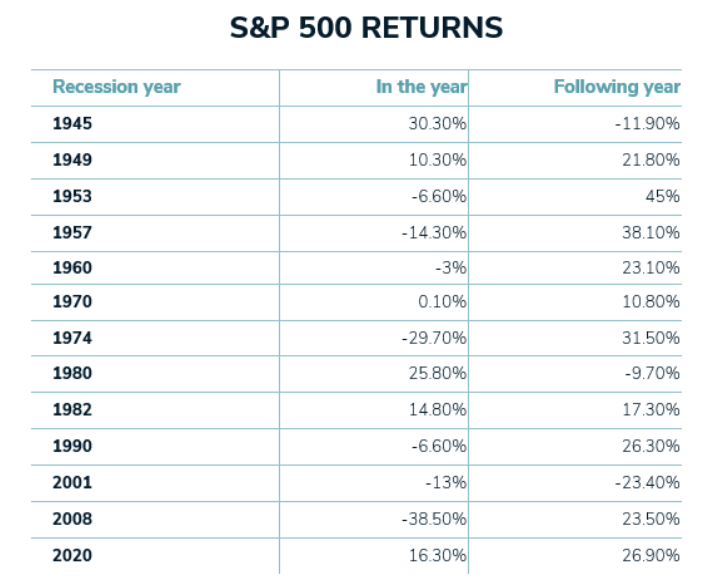Click the 30.30% value for 1945
The height and width of the screenshot is (586, 707).
point(437,124)
